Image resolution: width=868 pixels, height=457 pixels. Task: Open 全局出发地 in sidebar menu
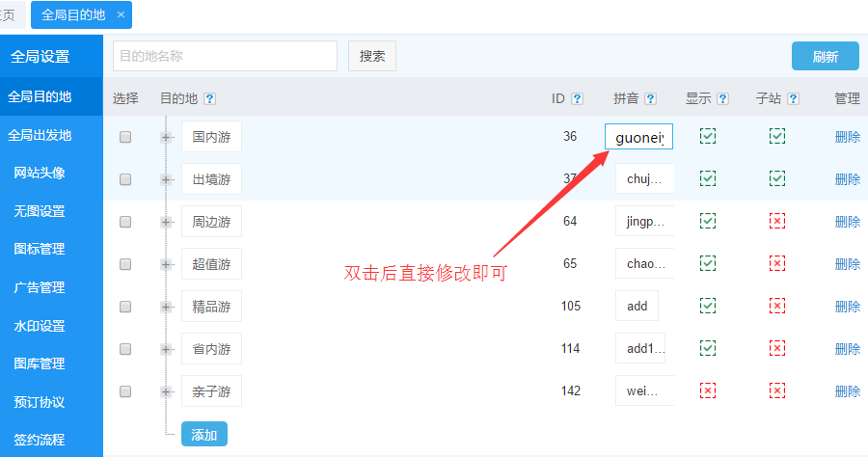pyautogui.click(x=40, y=135)
